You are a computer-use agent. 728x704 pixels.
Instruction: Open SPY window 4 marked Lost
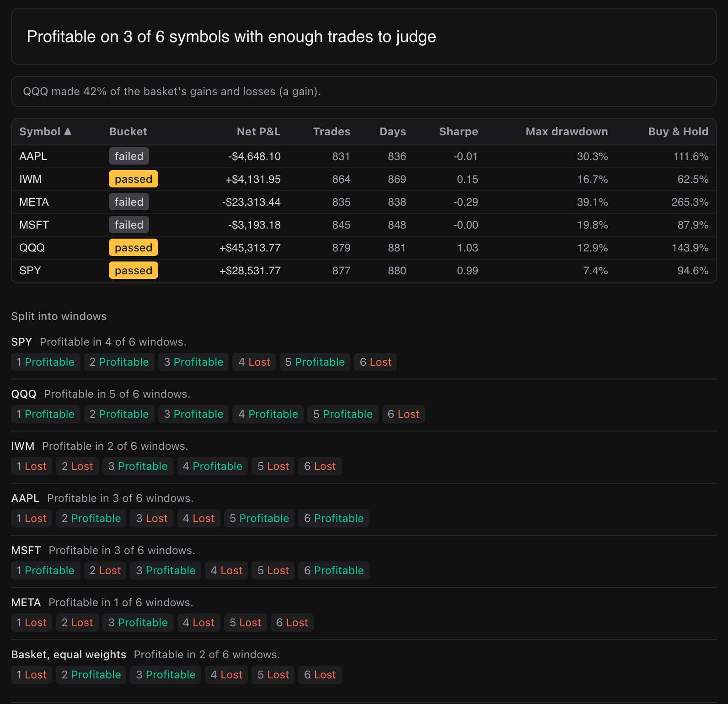pos(254,362)
